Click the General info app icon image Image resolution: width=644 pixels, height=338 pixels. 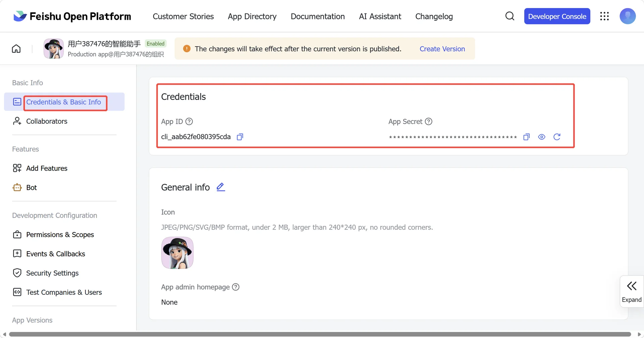177,253
